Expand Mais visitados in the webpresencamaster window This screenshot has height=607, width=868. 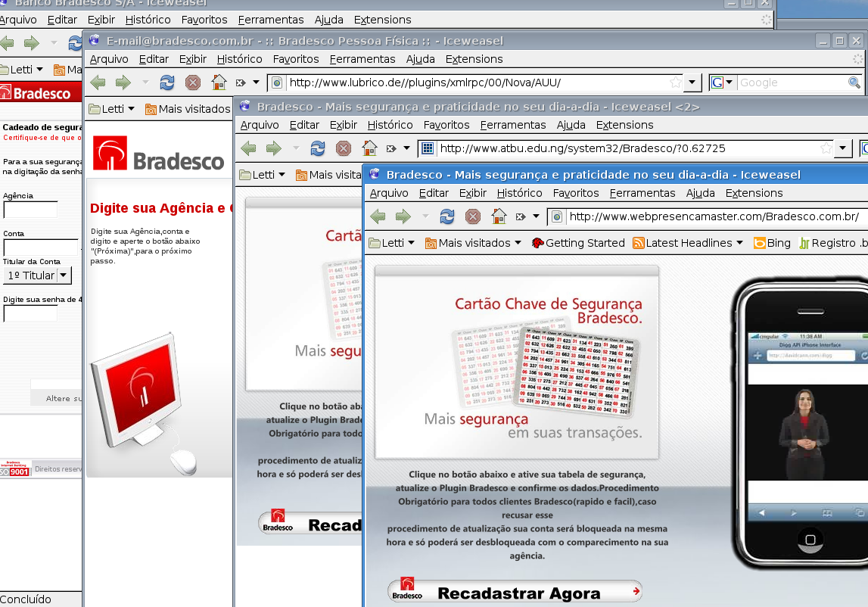473,243
